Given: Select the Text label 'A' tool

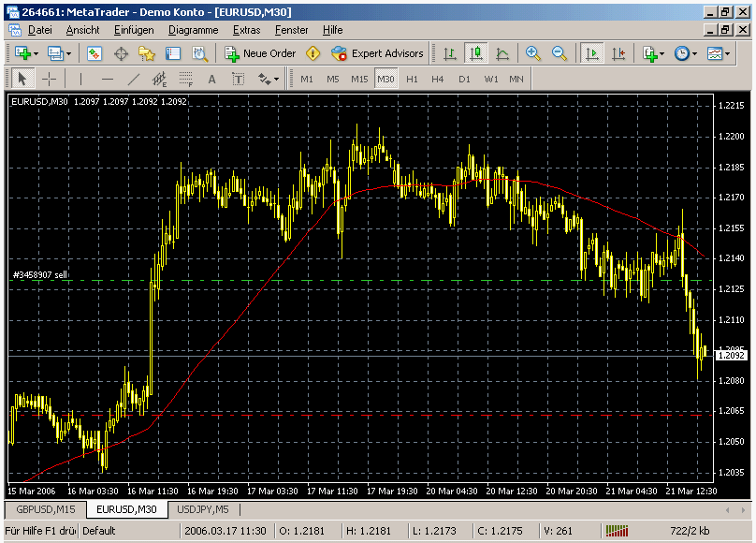Looking at the screenshot, I should point(211,79).
